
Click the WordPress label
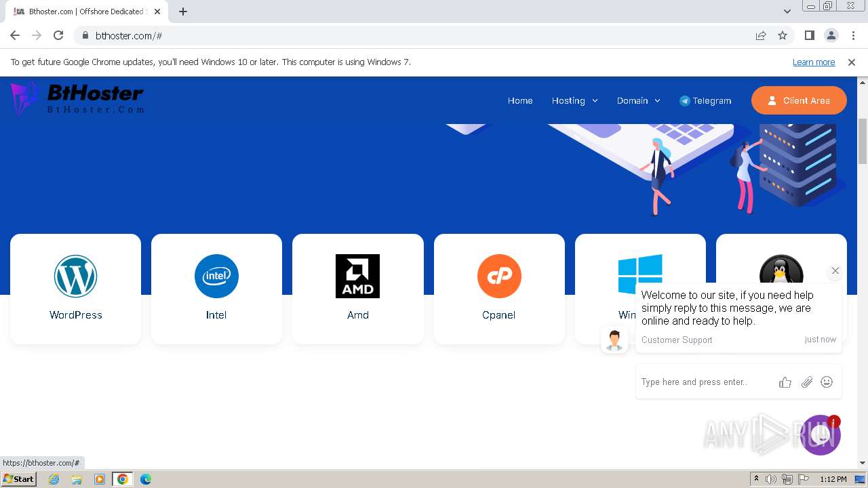click(76, 314)
